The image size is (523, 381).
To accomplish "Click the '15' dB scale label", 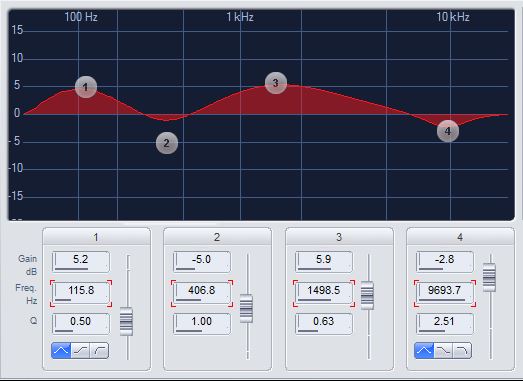I will (17, 30).
